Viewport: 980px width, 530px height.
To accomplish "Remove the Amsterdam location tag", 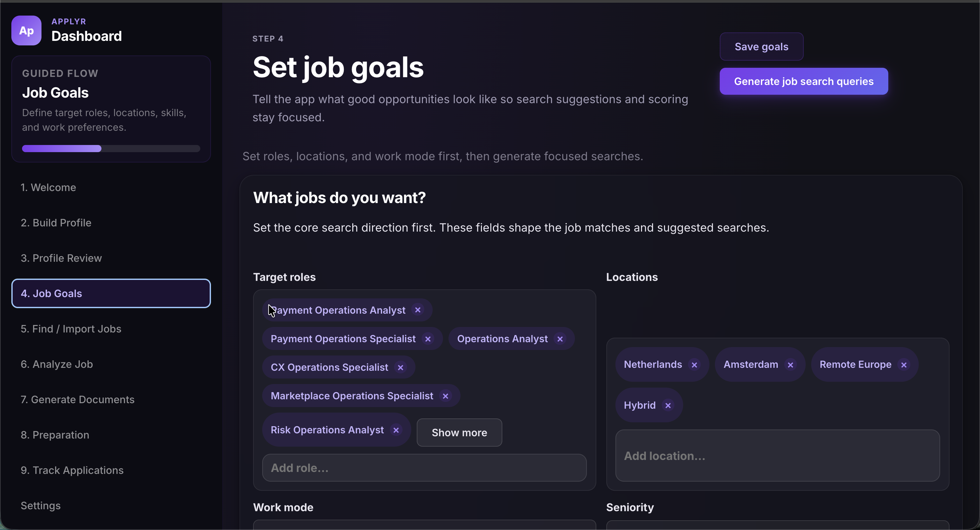I will tap(790, 365).
